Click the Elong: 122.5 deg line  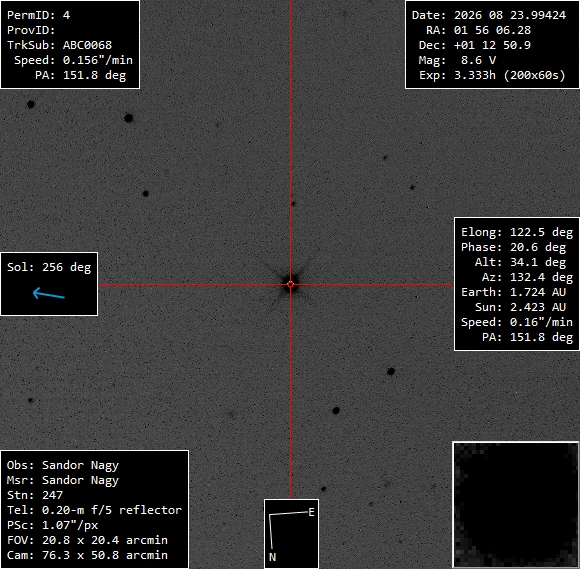(517, 232)
